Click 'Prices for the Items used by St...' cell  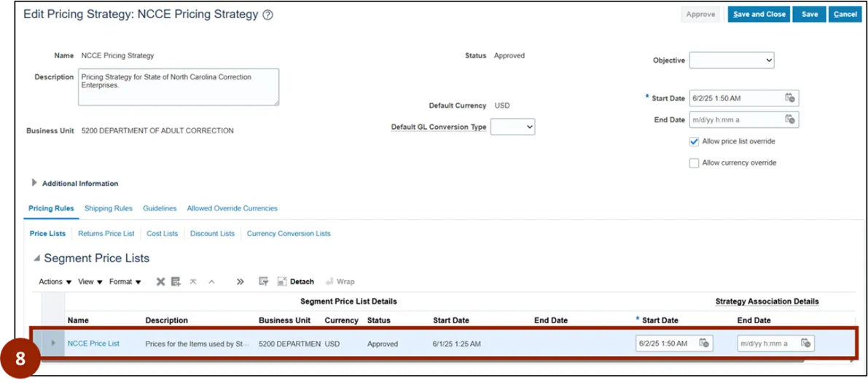pyautogui.click(x=197, y=344)
